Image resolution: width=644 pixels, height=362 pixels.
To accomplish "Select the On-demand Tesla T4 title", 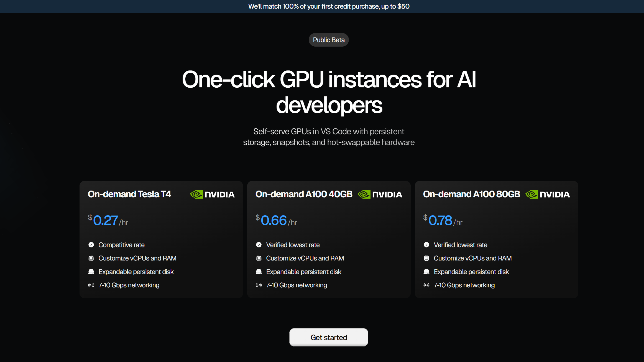I will pyautogui.click(x=129, y=194).
